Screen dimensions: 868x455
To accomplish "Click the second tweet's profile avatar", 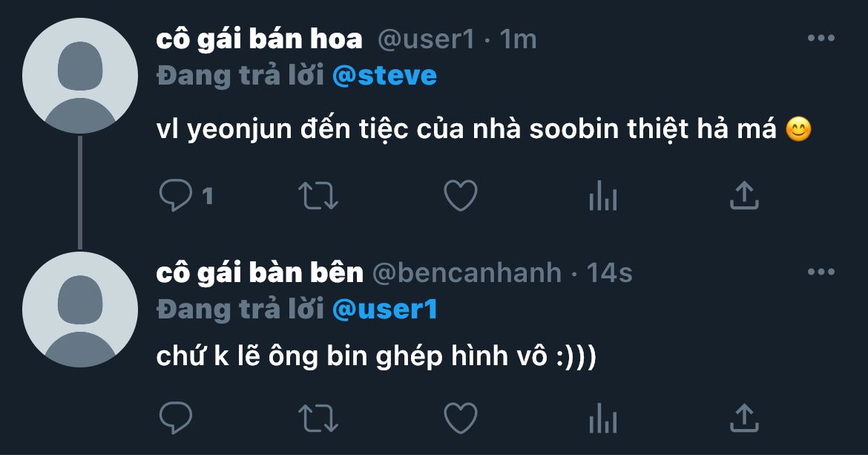I will tap(80, 310).
